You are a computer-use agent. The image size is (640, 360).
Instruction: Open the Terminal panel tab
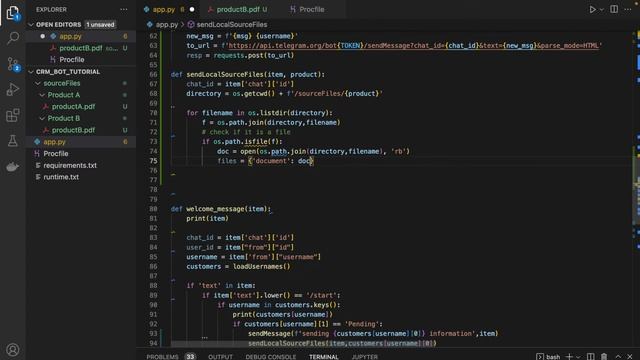pyautogui.click(x=324, y=356)
